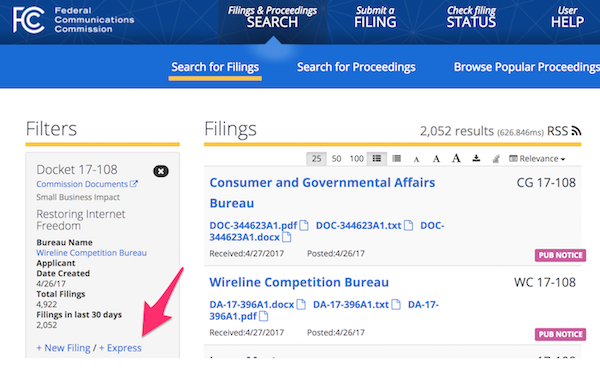
Task: Select the smallest font size A
Action: point(416,160)
